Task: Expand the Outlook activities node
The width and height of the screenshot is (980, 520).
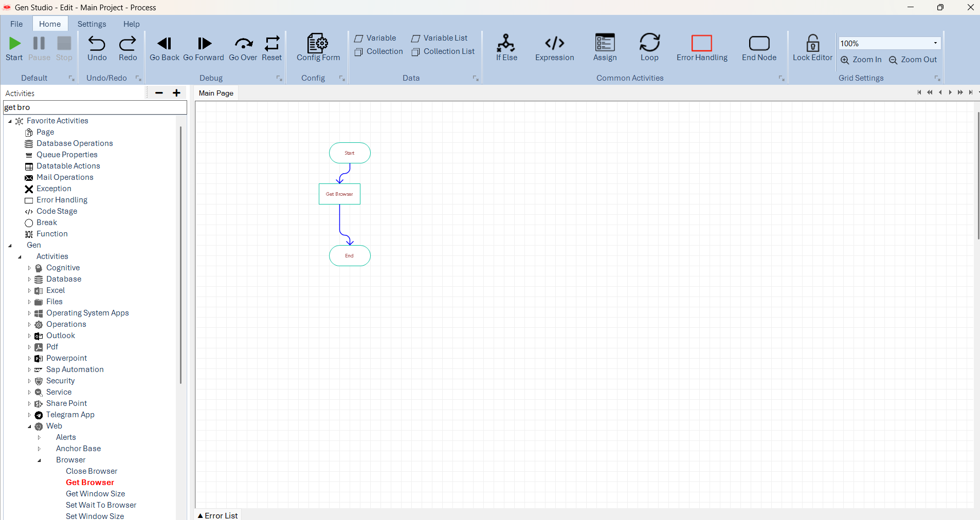Action: [x=29, y=336]
